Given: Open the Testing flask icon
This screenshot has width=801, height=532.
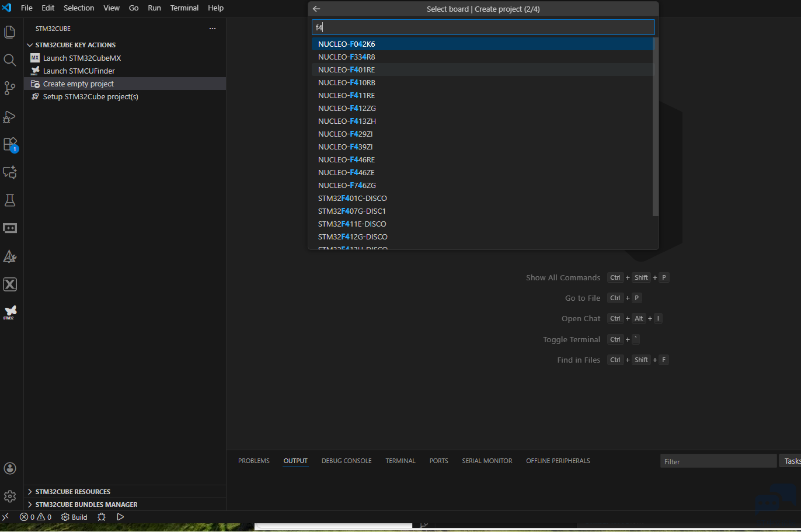Looking at the screenshot, I should [x=10, y=200].
